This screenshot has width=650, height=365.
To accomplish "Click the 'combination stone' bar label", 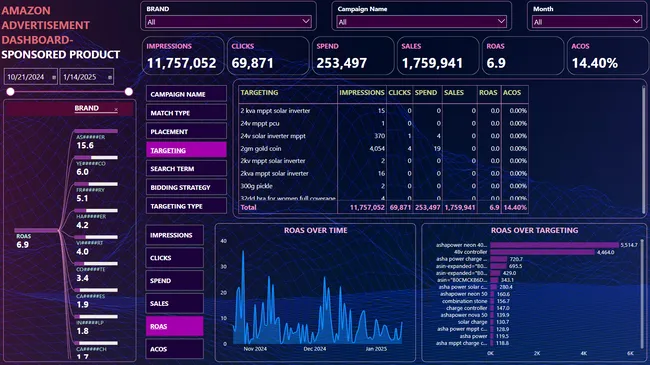I will [x=464, y=301].
